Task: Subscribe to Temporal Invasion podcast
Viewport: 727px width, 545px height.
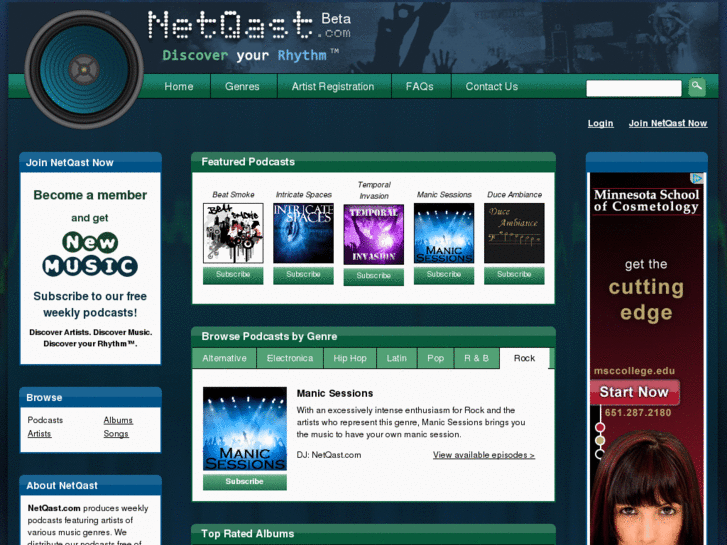Action: (x=374, y=276)
